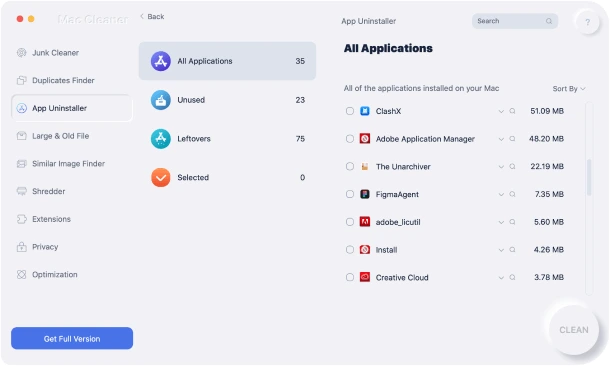
Task: Click the Adobe Application Manager app icon
Action: [365, 139]
